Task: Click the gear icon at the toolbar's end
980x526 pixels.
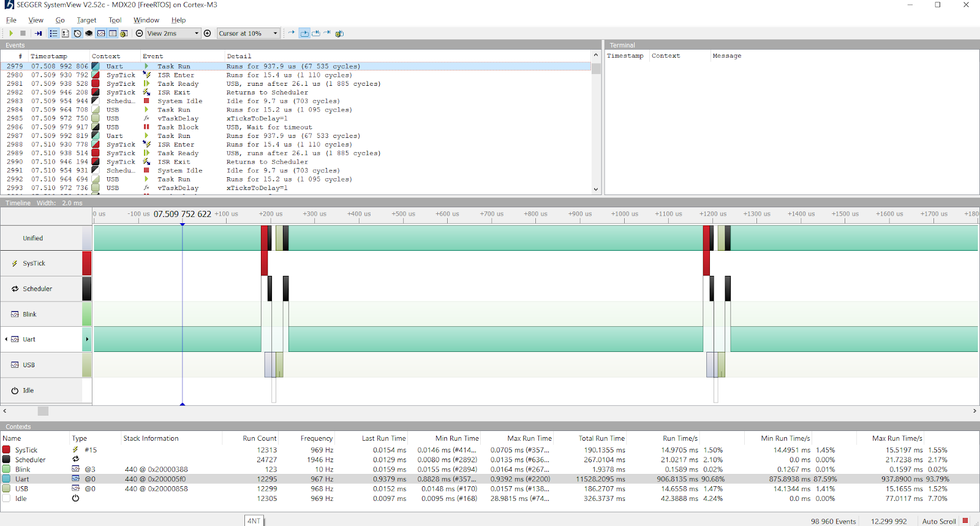Action: point(339,33)
